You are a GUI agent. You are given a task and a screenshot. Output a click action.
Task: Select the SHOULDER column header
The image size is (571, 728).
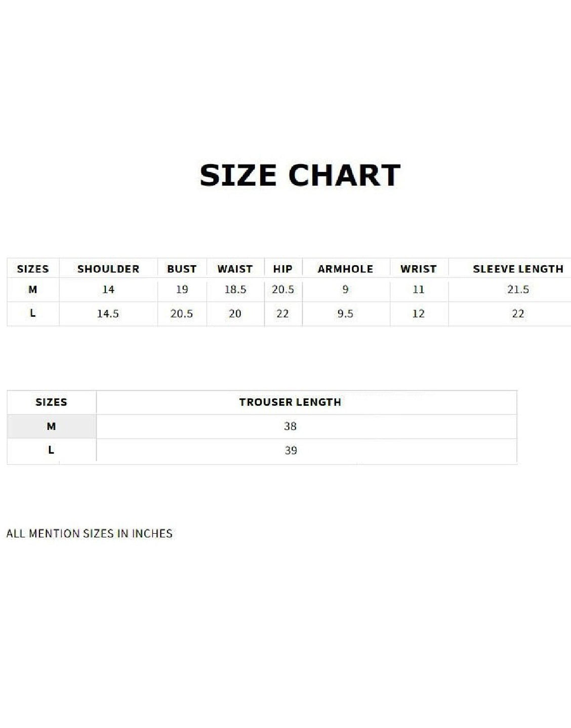point(108,269)
